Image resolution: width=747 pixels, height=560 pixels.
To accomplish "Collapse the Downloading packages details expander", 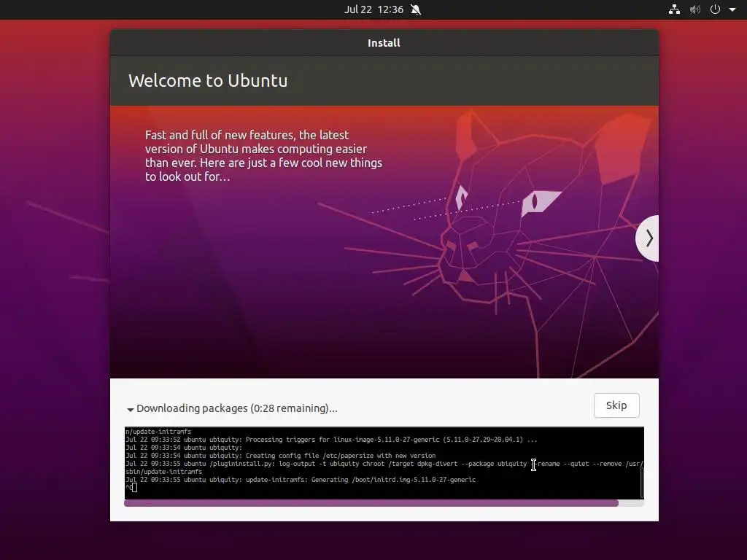I will [130, 409].
